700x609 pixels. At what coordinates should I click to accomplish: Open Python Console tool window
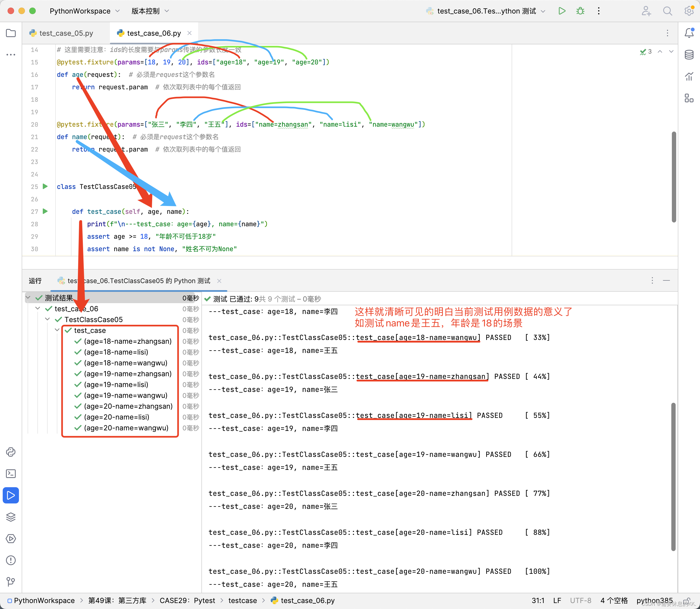11,452
